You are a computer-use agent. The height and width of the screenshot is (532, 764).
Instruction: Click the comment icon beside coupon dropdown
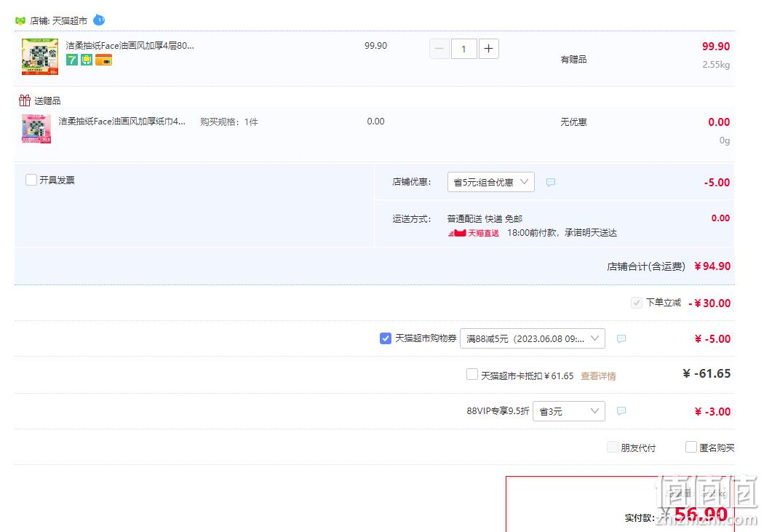(621, 338)
